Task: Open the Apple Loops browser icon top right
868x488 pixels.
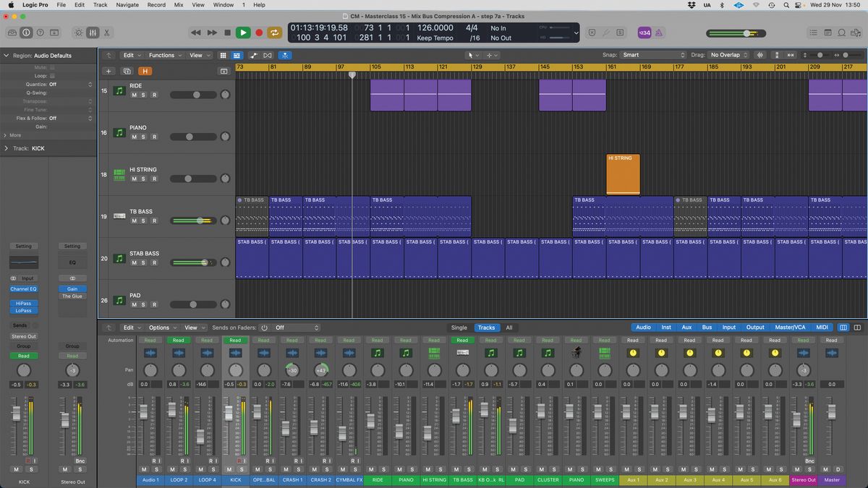Action: (841, 33)
